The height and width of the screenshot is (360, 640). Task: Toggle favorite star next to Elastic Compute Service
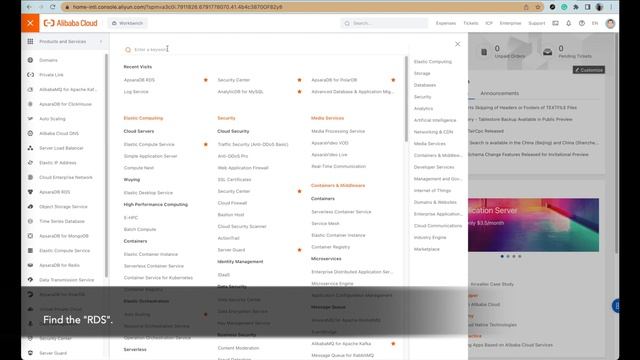coord(206,144)
